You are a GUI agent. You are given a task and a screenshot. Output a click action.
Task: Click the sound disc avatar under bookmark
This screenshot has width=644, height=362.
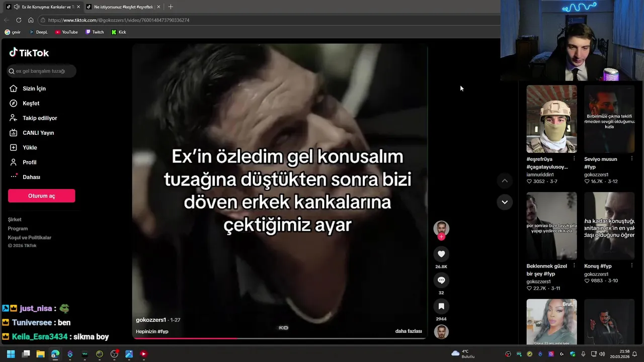pos(441,332)
